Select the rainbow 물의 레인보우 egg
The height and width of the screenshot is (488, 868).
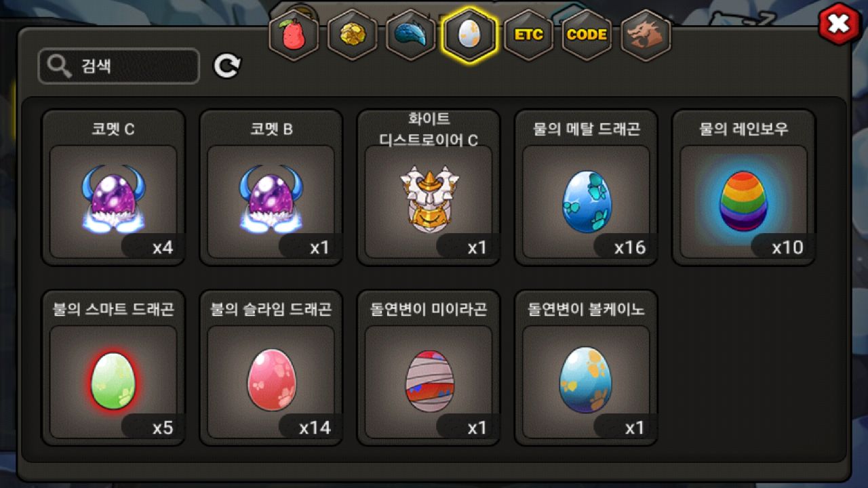[743, 188]
